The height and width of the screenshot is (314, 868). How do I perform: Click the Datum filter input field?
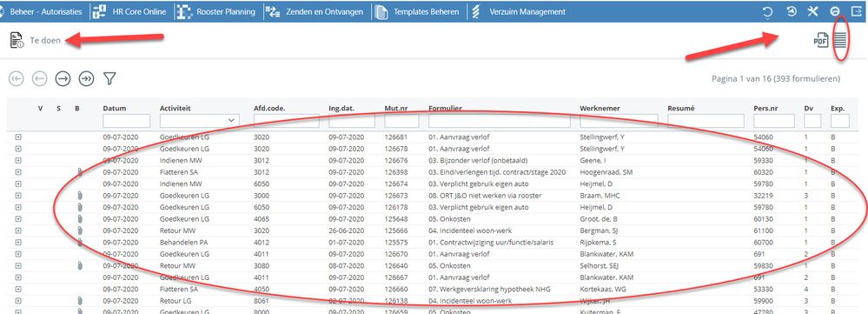pyautogui.click(x=126, y=121)
